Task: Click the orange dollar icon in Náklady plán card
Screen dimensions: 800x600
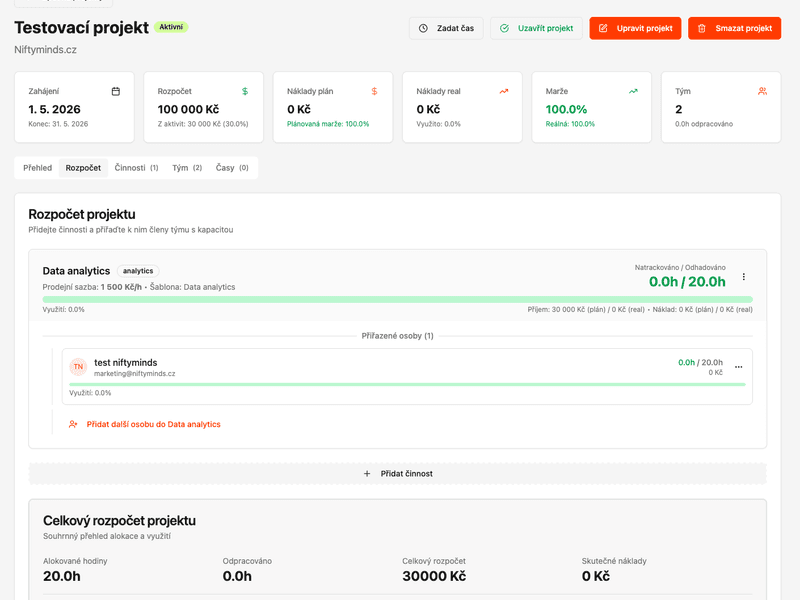Action: tap(374, 91)
